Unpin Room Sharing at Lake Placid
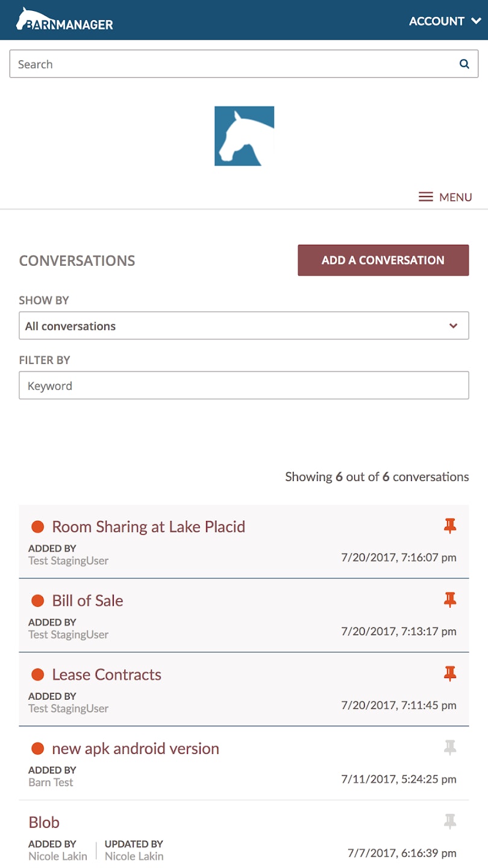488x868 pixels. [449, 526]
